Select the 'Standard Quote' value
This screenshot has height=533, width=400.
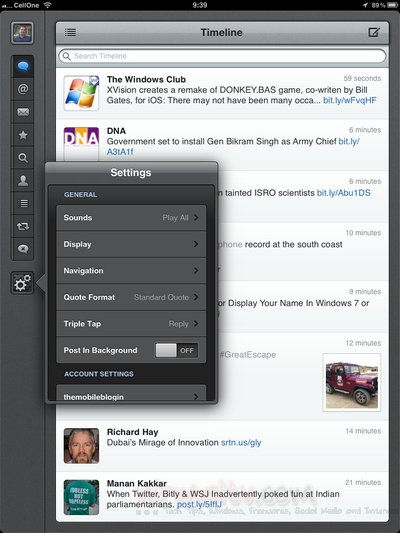point(161,297)
